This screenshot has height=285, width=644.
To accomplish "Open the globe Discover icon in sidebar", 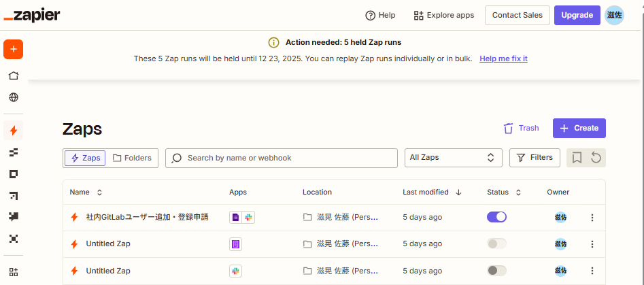I will [14, 97].
